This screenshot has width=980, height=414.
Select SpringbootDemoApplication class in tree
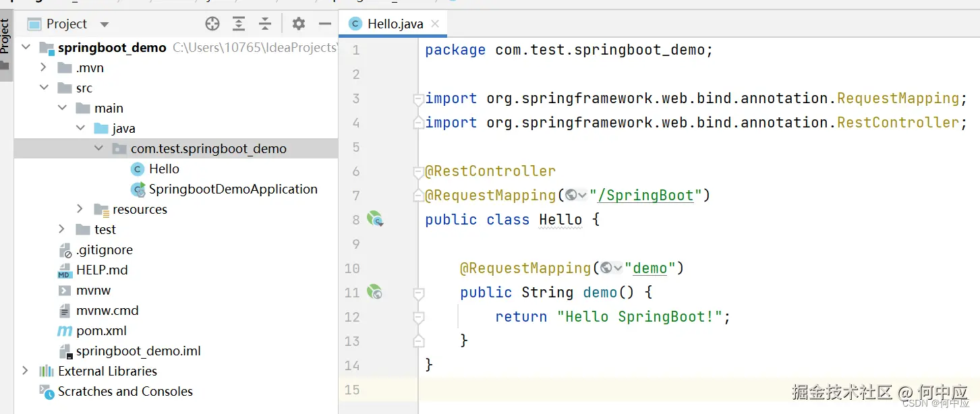click(233, 189)
